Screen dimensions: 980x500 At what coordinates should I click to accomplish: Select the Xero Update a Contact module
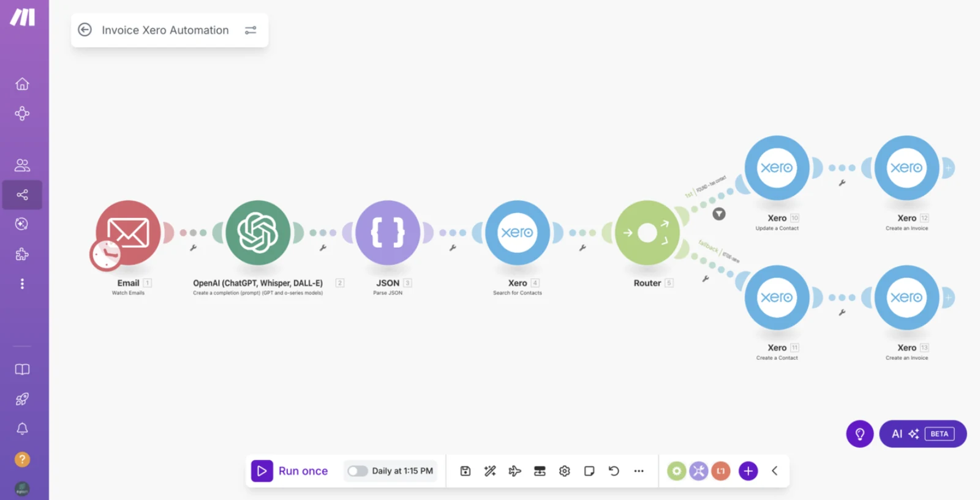pyautogui.click(x=777, y=168)
